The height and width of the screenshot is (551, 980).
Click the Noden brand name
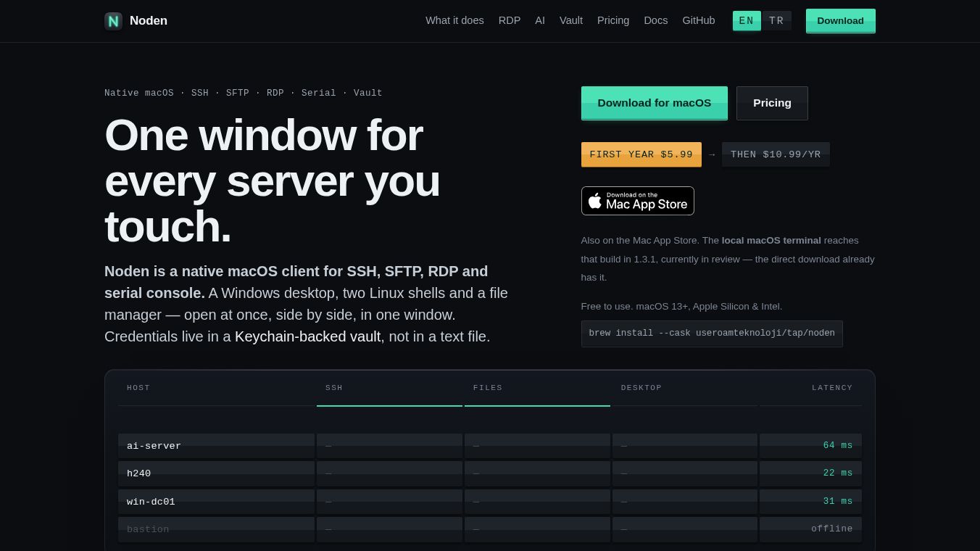[x=149, y=21]
